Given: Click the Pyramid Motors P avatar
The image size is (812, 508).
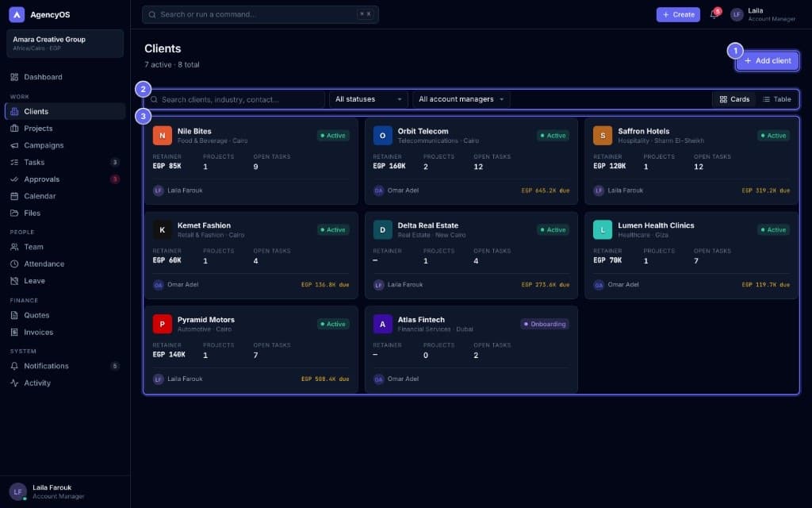Looking at the screenshot, I should coord(162,325).
